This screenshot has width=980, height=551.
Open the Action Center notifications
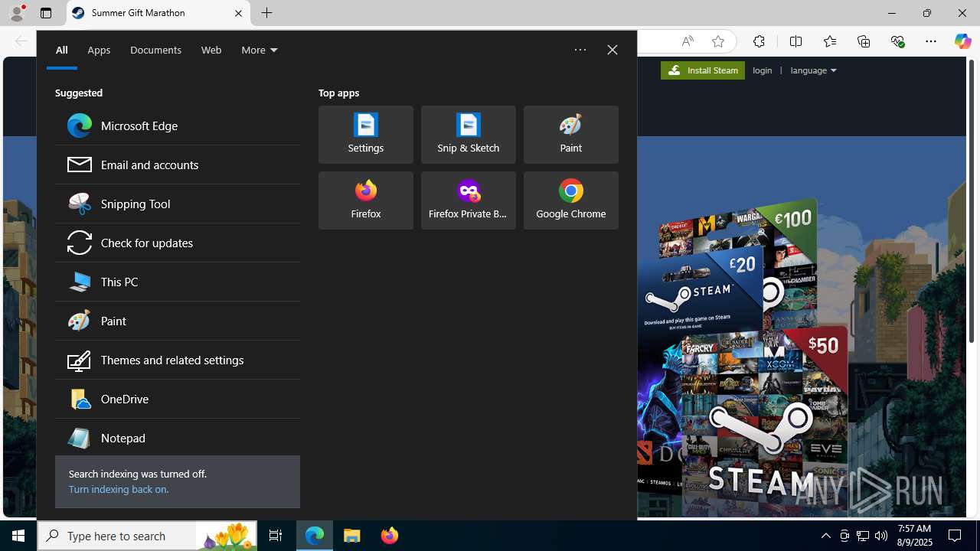click(x=955, y=536)
